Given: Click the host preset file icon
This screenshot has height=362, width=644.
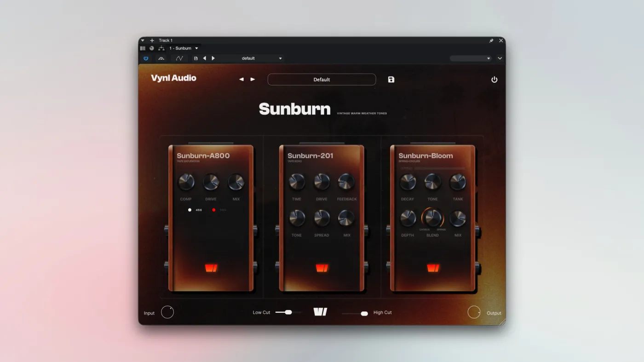Looking at the screenshot, I should point(196,58).
